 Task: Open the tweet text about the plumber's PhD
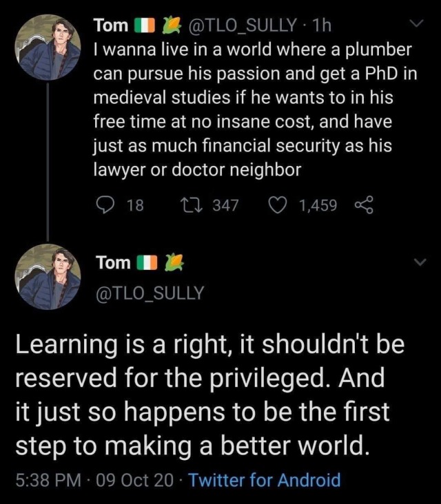click(252, 109)
